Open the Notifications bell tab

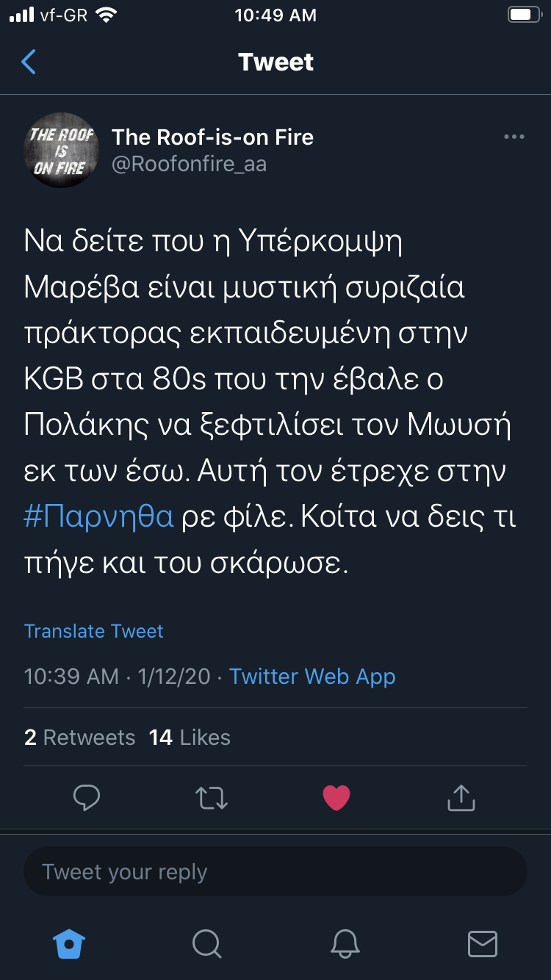click(x=345, y=944)
